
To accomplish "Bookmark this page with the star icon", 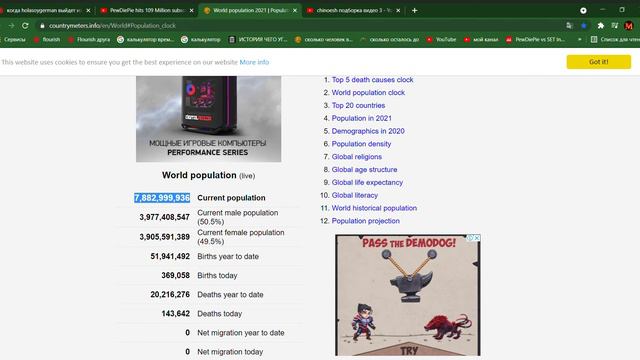I will pos(584,25).
